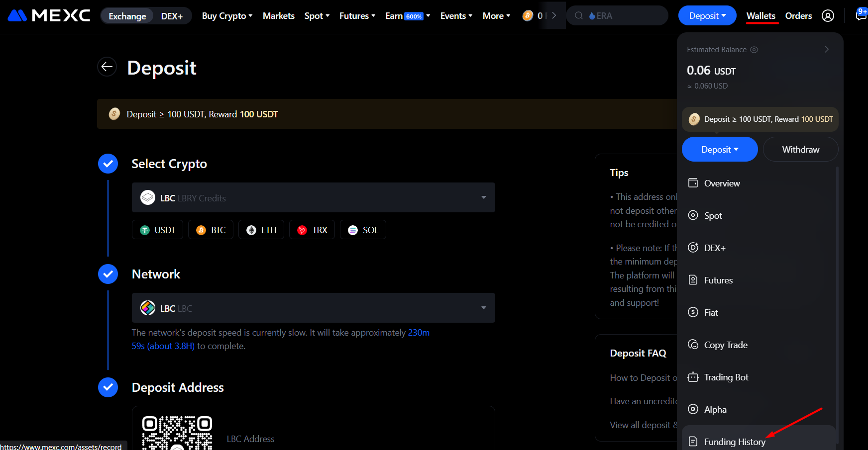
Task: Select SOL quick crypto chip
Action: coord(363,230)
